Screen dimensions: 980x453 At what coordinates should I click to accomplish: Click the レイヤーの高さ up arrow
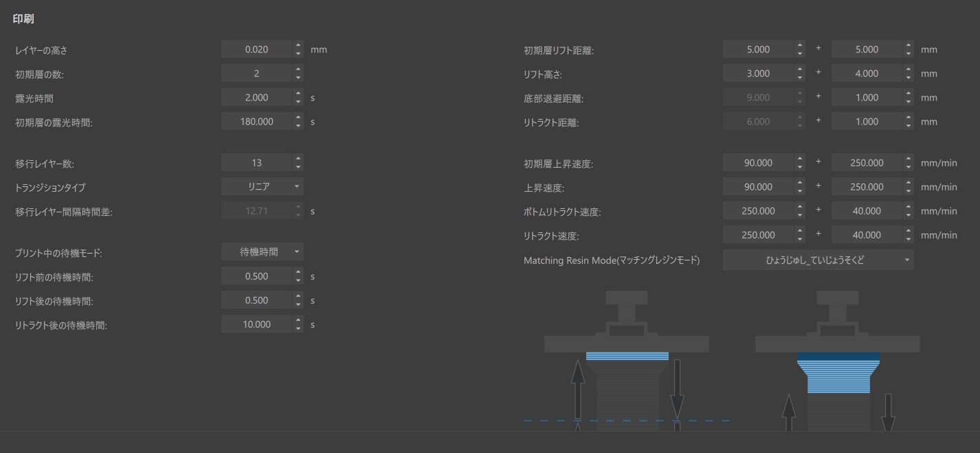[298, 45]
